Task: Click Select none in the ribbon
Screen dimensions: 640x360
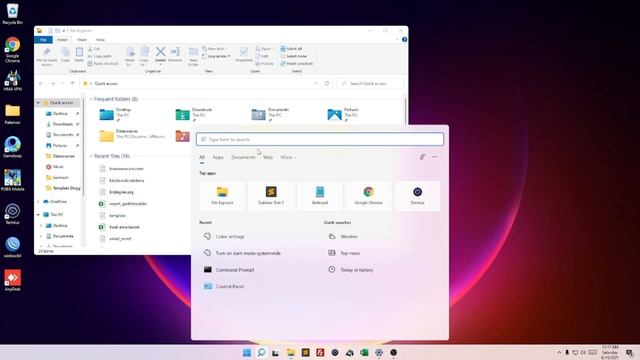Action: [293, 56]
